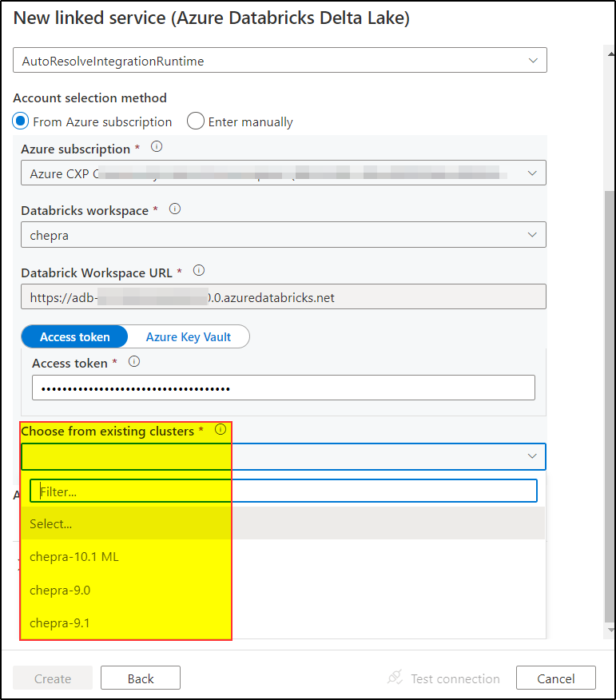
Task: Switch to Azure Key Vault tab
Action: point(189,336)
